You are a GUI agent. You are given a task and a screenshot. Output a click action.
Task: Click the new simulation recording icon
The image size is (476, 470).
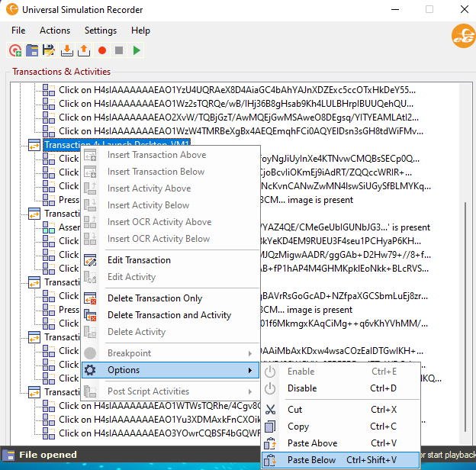click(x=15, y=50)
